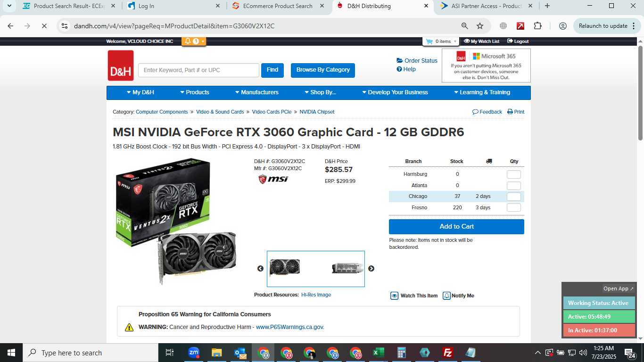Click the Print icon link
Viewport: 644px width, 362px height.
tap(516, 112)
